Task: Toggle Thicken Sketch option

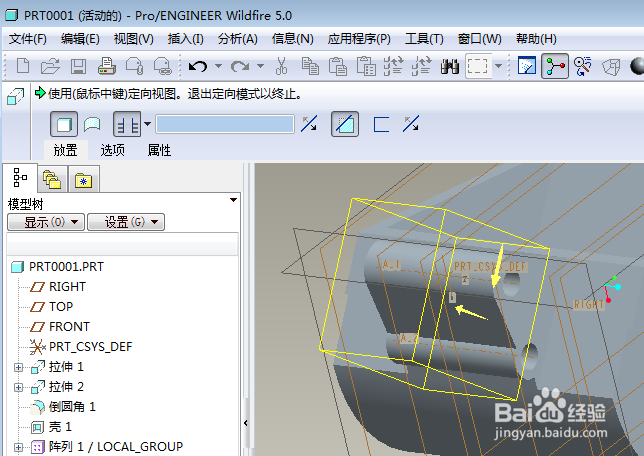Action: (381, 124)
